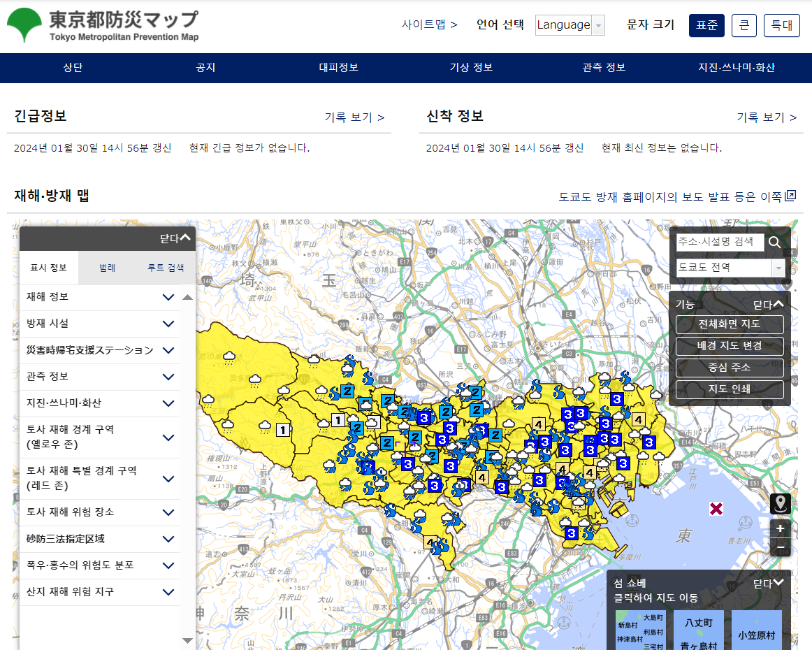Click scroll-down arrow in left panel
Image resolution: width=812 pixels, height=650 pixels.
[187, 640]
